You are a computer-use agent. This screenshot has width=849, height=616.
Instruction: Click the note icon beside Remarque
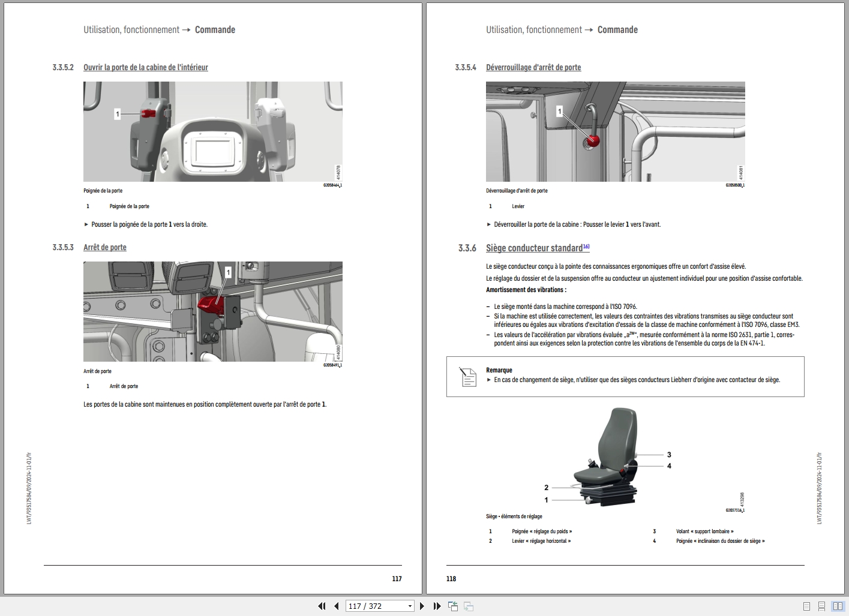pyautogui.click(x=467, y=377)
